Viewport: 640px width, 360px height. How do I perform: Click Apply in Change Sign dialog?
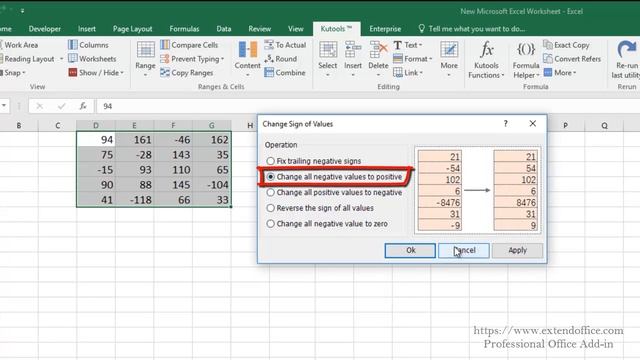(517, 250)
